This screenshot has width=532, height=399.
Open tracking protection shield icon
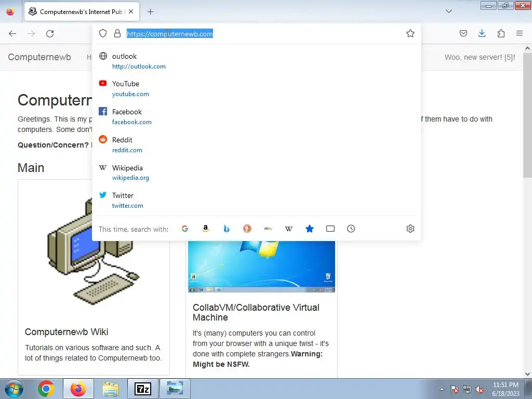(x=103, y=33)
